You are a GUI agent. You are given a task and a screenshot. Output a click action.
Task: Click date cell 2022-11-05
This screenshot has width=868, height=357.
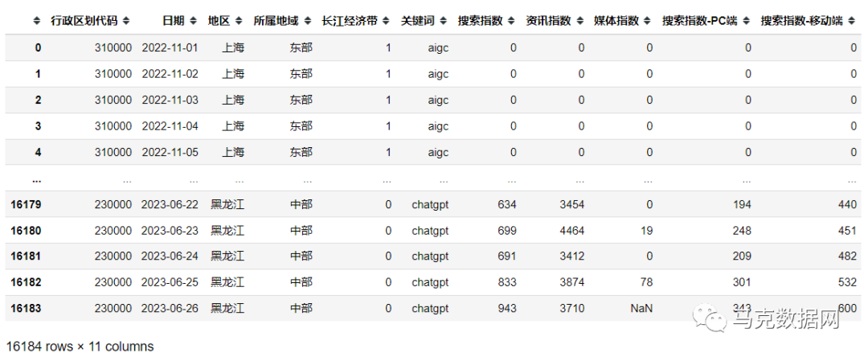170,152
